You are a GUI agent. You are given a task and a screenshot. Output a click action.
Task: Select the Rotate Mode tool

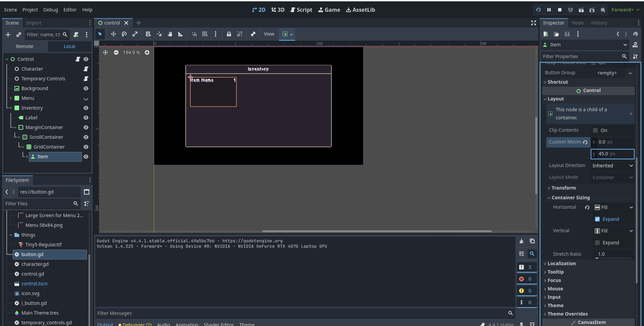[x=124, y=34]
